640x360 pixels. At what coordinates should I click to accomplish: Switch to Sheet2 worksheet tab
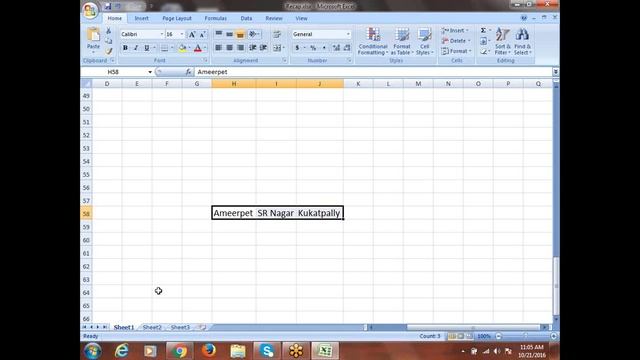point(152,327)
